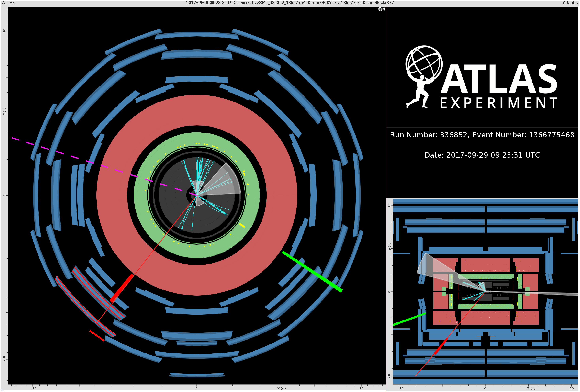Select the green bar in the RZ view
The height and width of the screenshot is (392, 580).
tap(409, 319)
